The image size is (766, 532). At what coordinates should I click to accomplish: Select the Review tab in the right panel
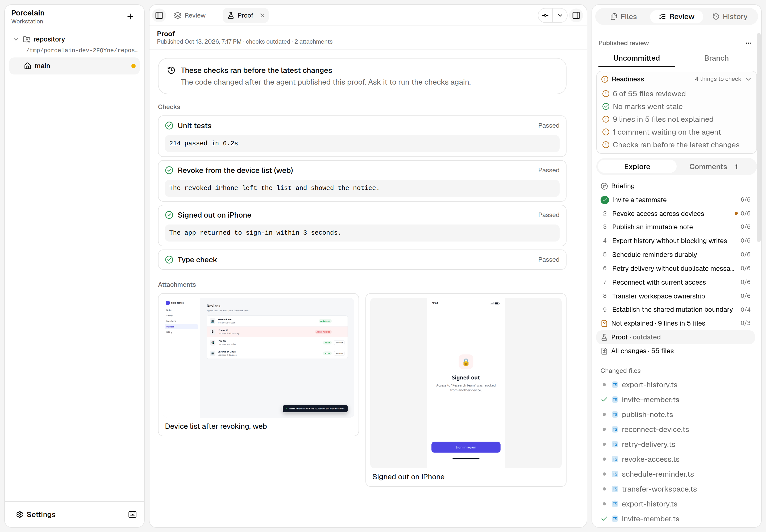pos(677,17)
